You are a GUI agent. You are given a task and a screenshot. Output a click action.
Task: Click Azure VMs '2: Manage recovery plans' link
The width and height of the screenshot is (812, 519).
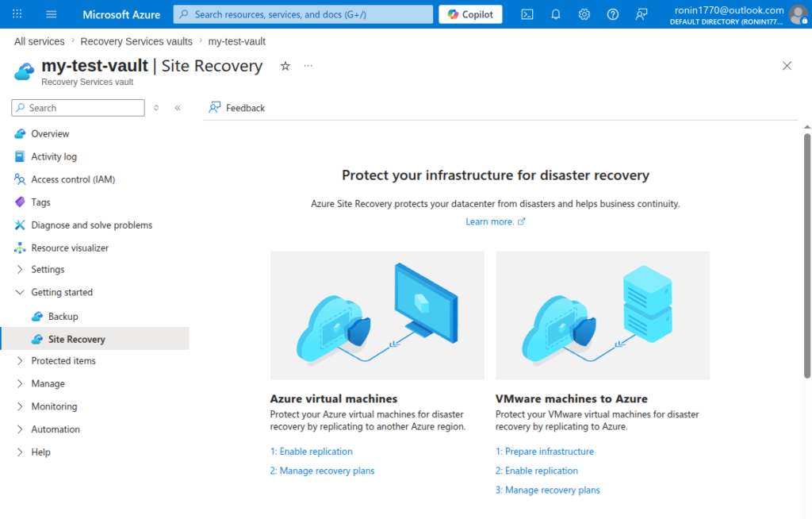point(322,471)
